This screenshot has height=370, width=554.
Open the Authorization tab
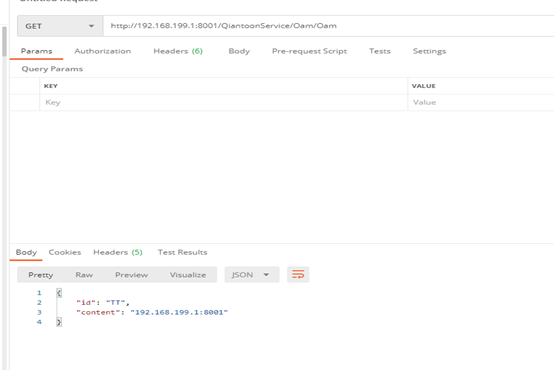[102, 51]
